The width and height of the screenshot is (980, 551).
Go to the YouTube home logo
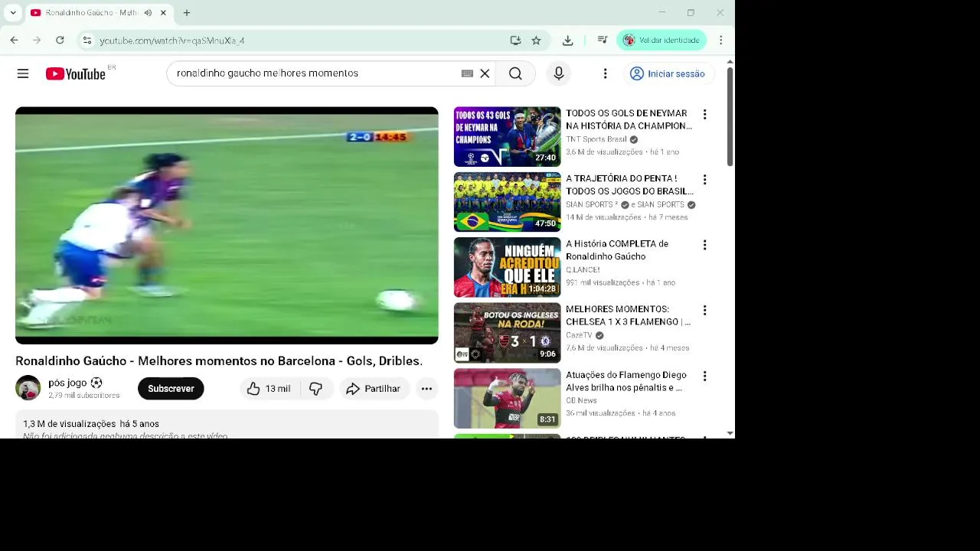click(x=75, y=73)
